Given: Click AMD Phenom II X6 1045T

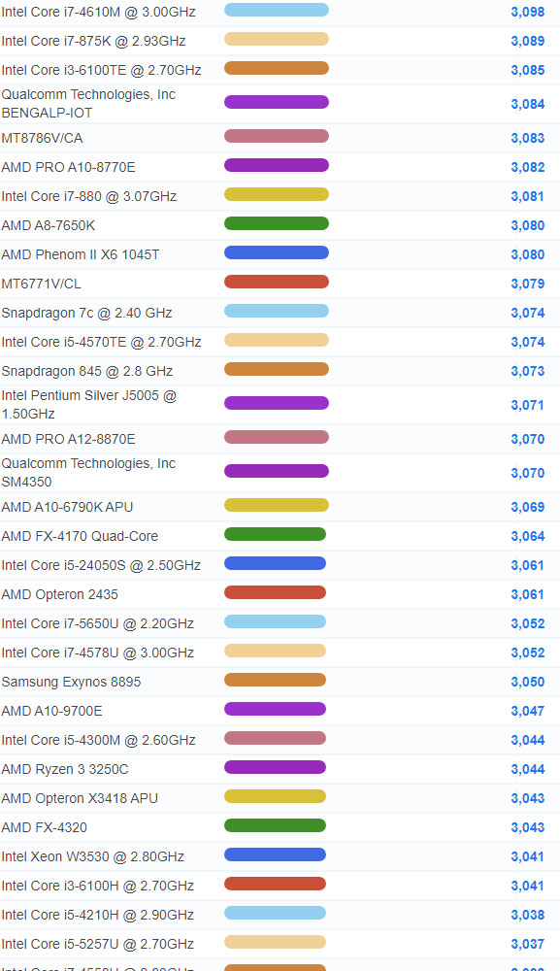Looking at the screenshot, I should point(81,254).
